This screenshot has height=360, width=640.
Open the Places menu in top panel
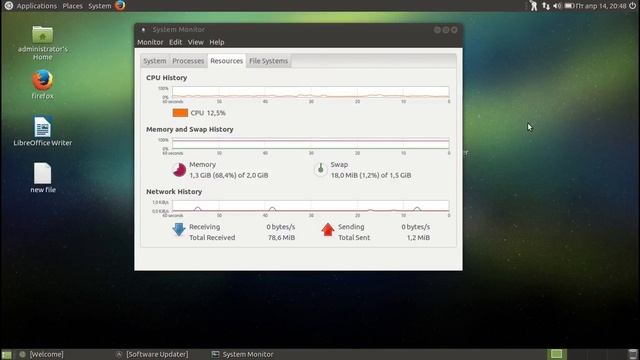tap(72, 6)
